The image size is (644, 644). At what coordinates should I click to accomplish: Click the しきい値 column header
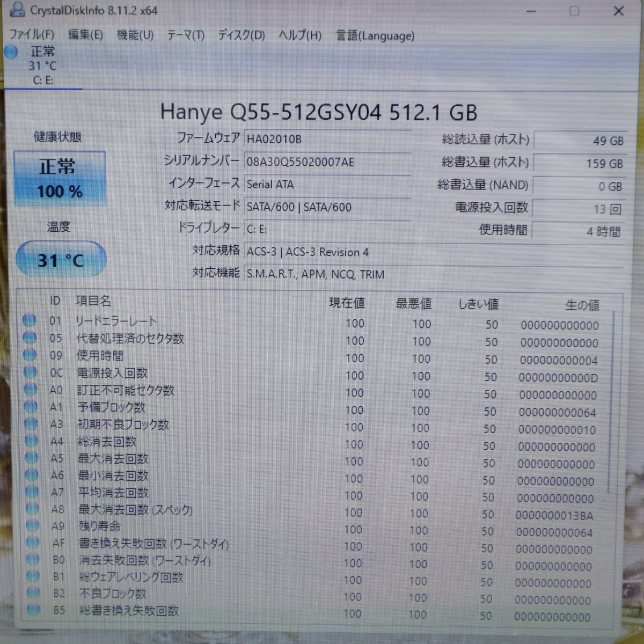(478, 304)
